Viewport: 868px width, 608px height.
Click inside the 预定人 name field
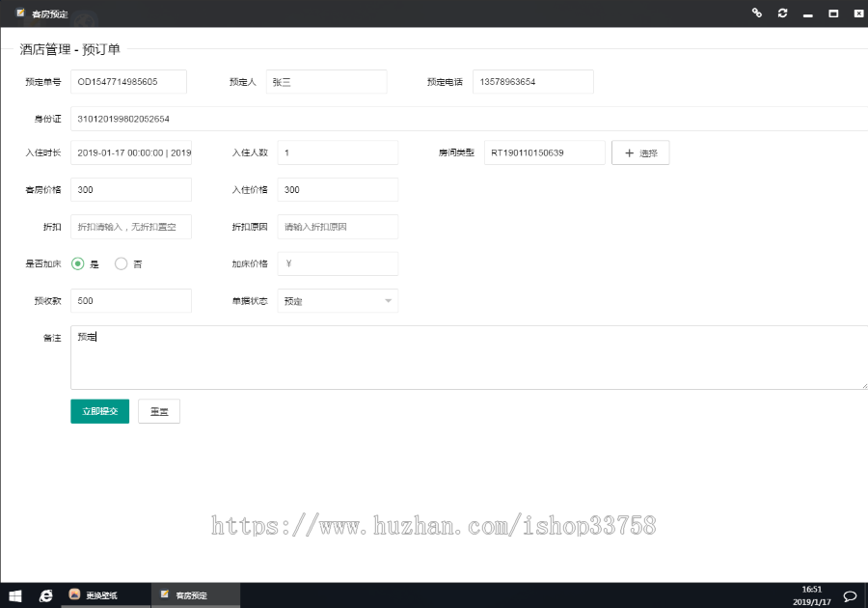pyautogui.click(x=326, y=82)
